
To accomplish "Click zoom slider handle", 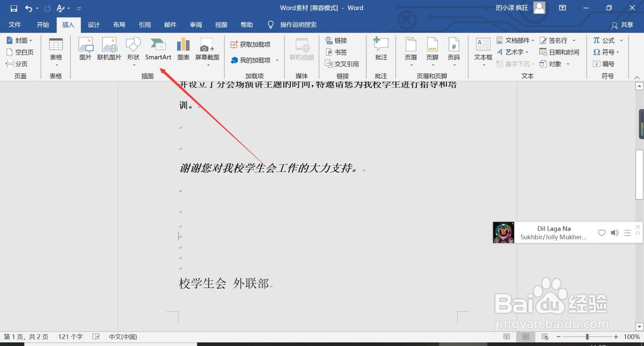I will pyautogui.click(x=587, y=336).
